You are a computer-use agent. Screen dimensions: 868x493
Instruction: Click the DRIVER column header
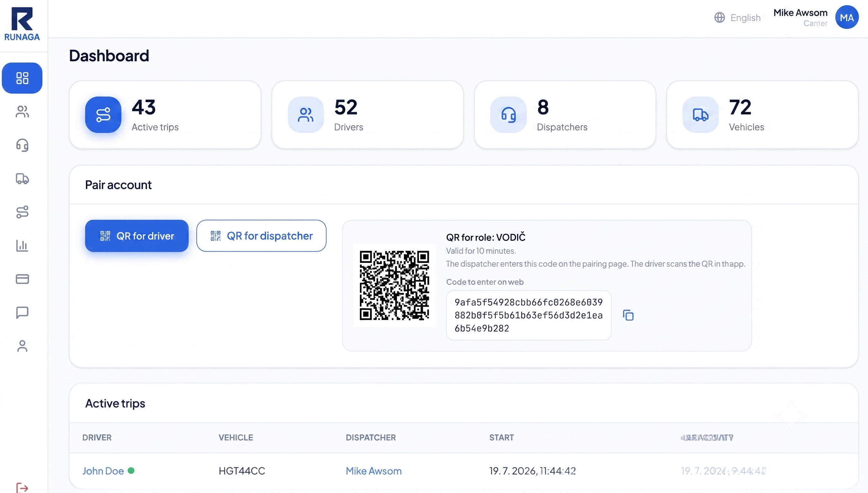pyautogui.click(x=97, y=437)
